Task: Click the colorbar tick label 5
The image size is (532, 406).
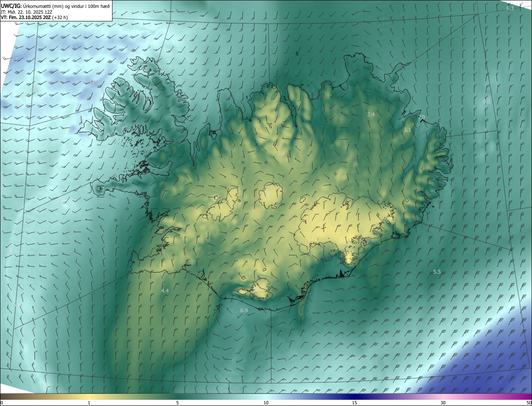Action: [x=177, y=403]
